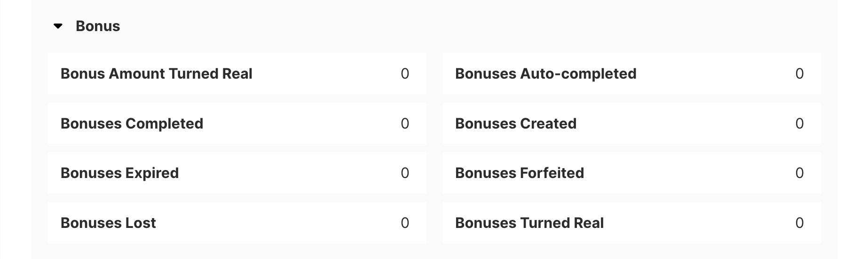Click the Bonus section heading text
Viewport: 868px width, 259px height.
pos(98,26)
